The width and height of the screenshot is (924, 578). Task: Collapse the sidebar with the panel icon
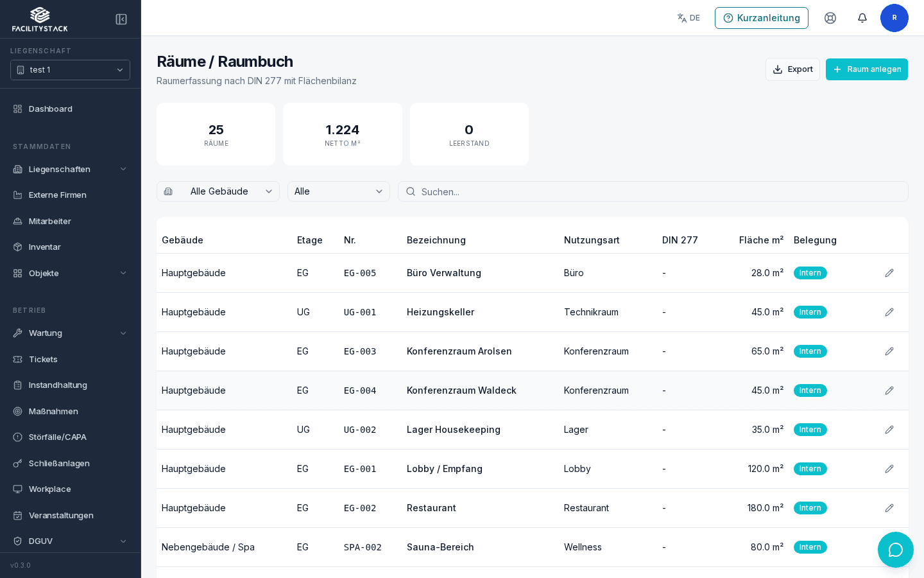[121, 19]
